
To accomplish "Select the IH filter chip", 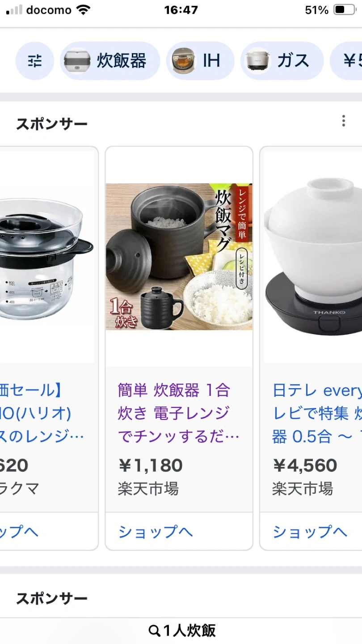I will point(200,61).
